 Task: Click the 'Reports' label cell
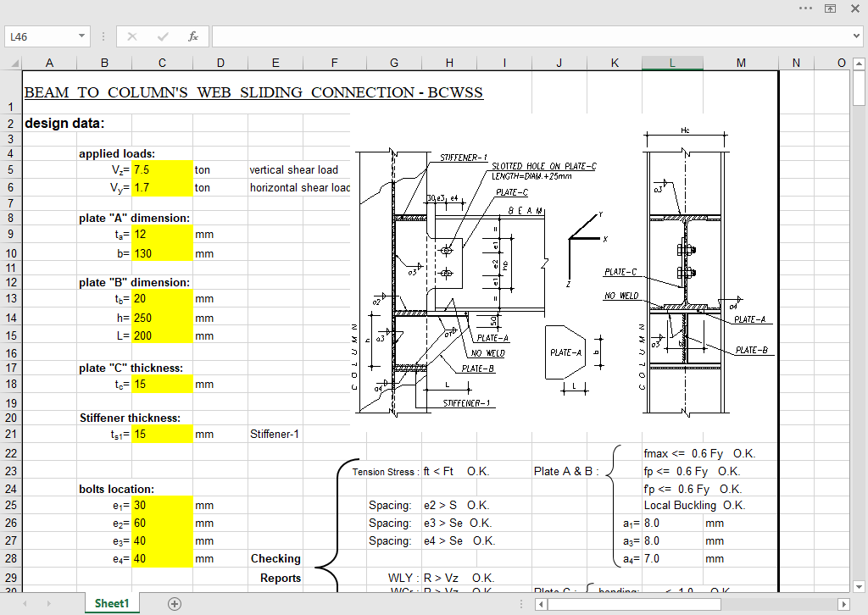281,578
